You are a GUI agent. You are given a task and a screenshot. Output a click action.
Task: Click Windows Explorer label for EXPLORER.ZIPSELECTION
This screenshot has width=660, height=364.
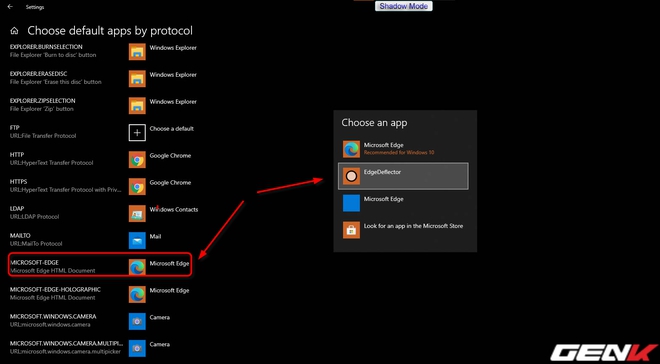click(173, 102)
